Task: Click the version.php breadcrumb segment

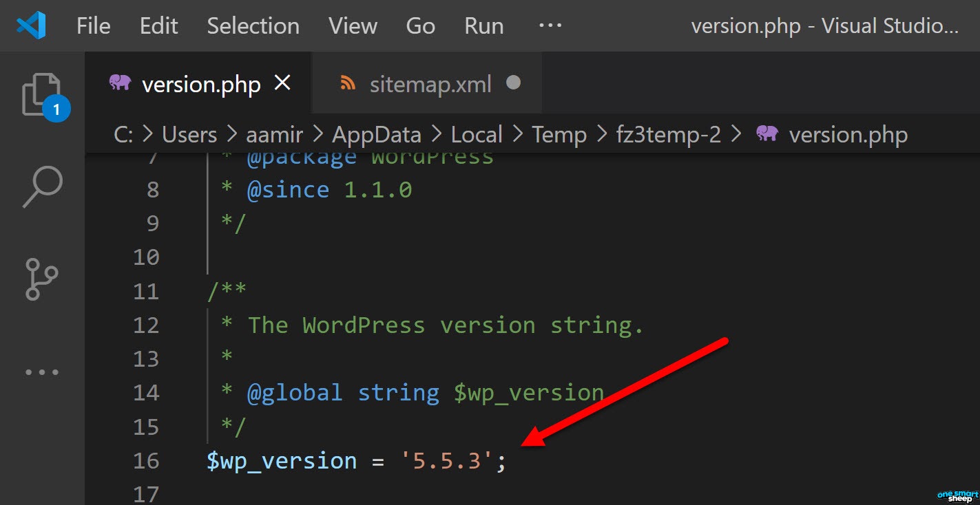Action: pos(848,134)
